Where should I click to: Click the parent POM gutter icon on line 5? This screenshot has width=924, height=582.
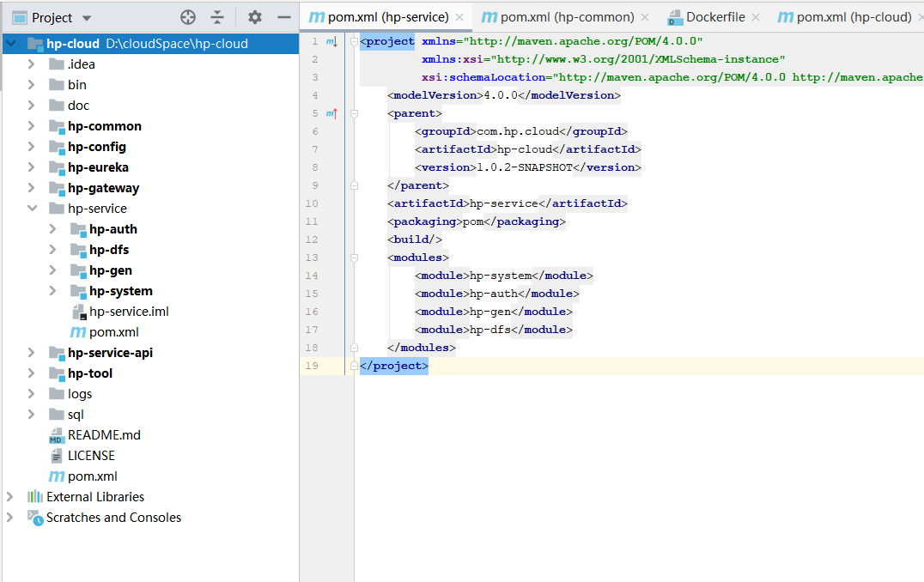(x=331, y=113)
